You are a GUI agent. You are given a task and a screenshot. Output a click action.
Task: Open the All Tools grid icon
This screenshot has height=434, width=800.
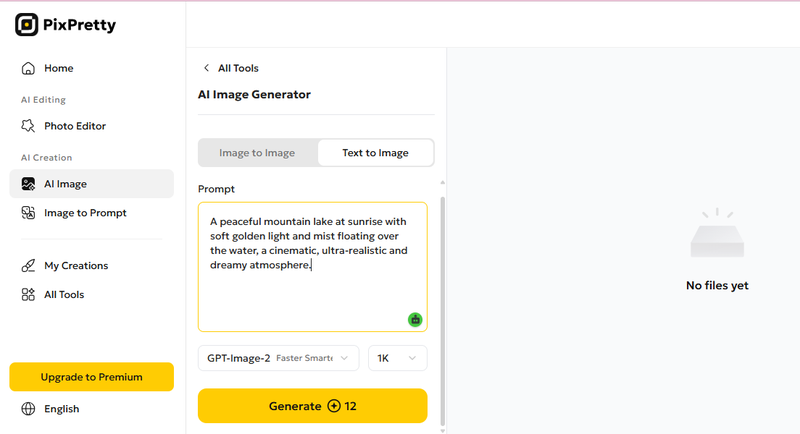coord(28,294)
